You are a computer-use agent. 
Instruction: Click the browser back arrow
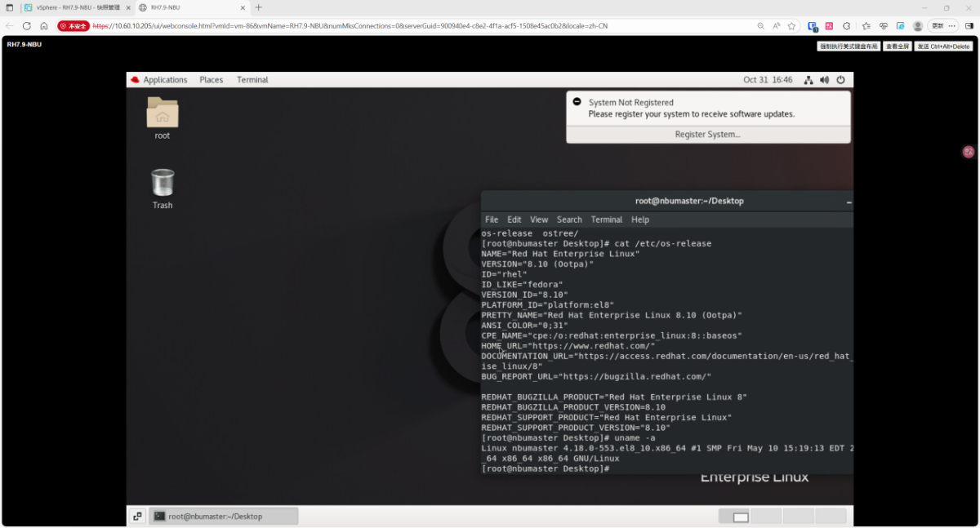[11, 26]
